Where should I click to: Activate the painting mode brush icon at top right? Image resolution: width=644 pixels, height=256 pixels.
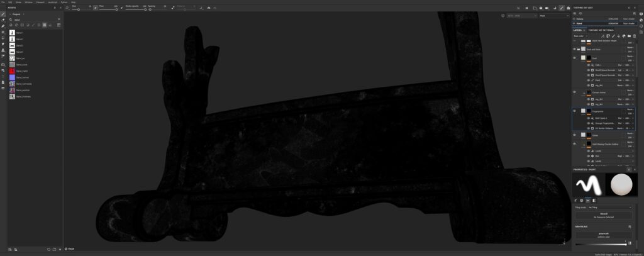[x=562, y=8]
